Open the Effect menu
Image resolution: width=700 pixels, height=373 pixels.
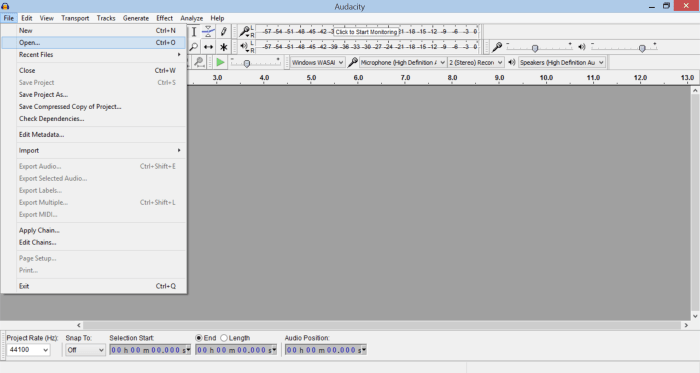[x=164, y=18]
